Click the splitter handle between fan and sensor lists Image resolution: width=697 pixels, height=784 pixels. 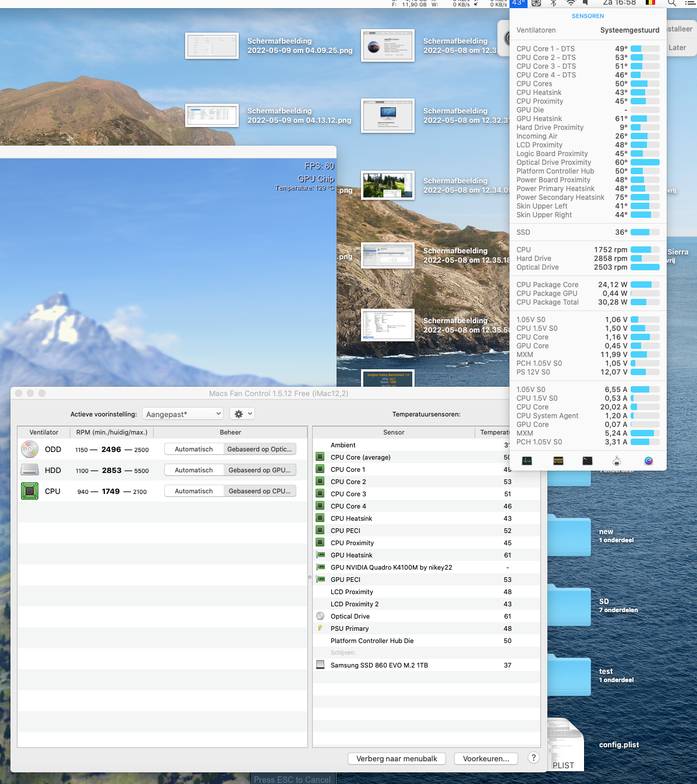click(310, 577)
